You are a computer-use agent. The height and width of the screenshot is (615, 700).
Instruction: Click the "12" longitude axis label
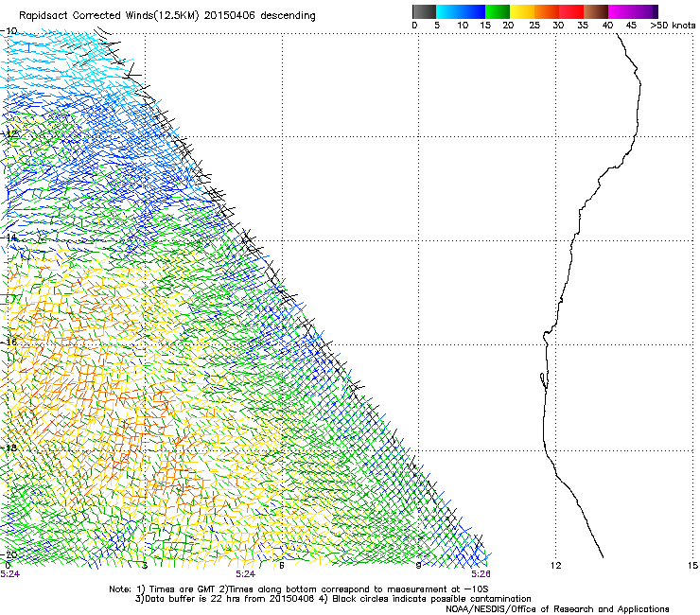click(555, 566)
